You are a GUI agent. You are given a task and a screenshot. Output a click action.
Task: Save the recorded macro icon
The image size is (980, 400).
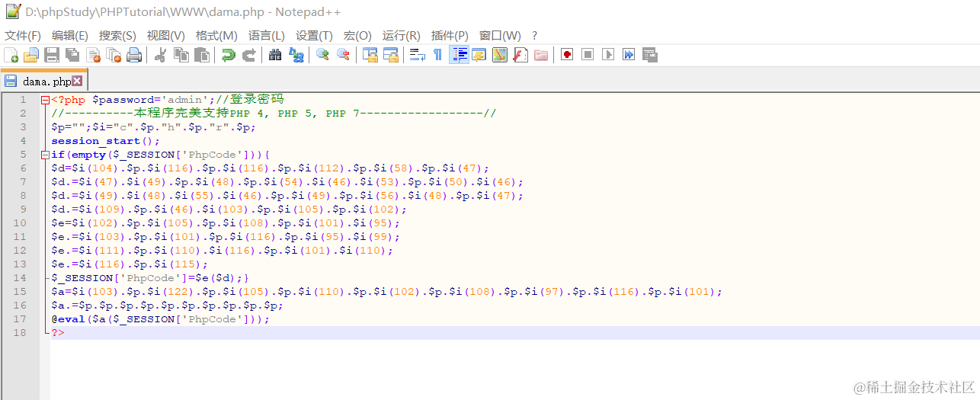[649, 55]
